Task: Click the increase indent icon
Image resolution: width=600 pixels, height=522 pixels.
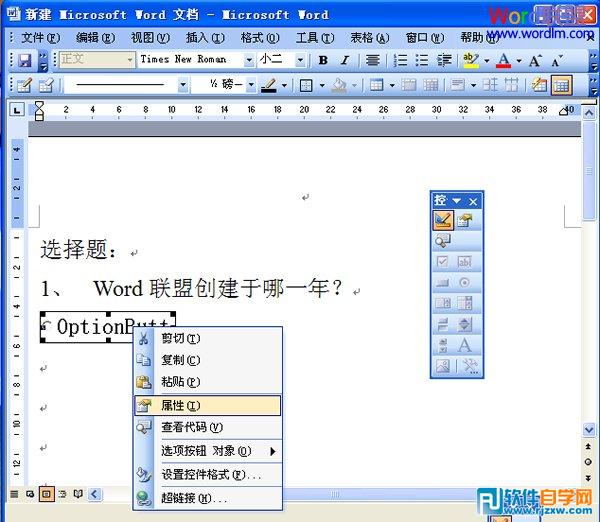Action: click(x=444, y=60)
